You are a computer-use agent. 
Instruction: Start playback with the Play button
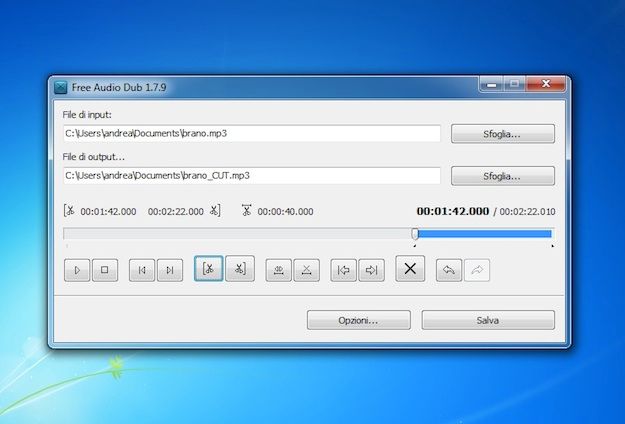(77, 270)
